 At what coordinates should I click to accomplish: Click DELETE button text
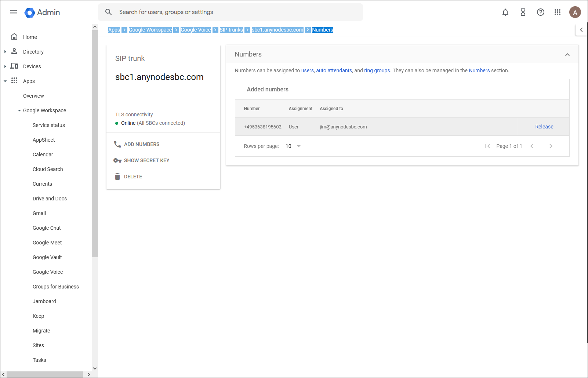[x=133, y=177]
